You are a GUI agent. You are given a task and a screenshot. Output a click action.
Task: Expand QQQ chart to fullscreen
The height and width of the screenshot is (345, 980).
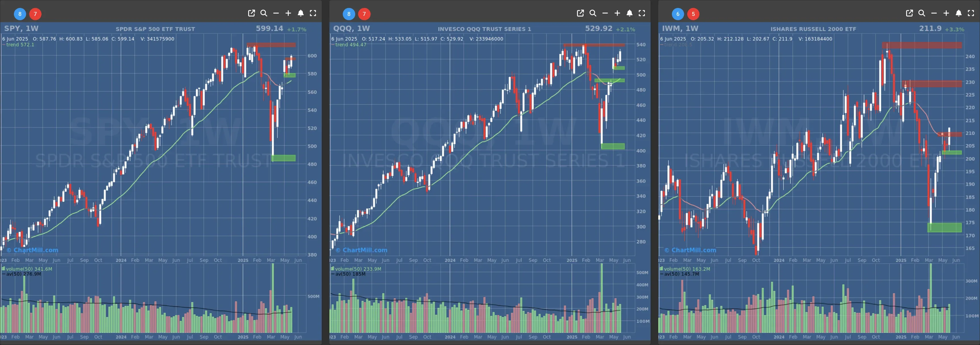point(642,13)
